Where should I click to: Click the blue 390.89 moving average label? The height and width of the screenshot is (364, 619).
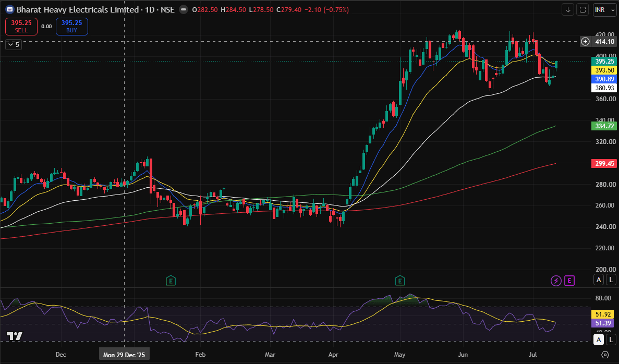click(604, 79)
